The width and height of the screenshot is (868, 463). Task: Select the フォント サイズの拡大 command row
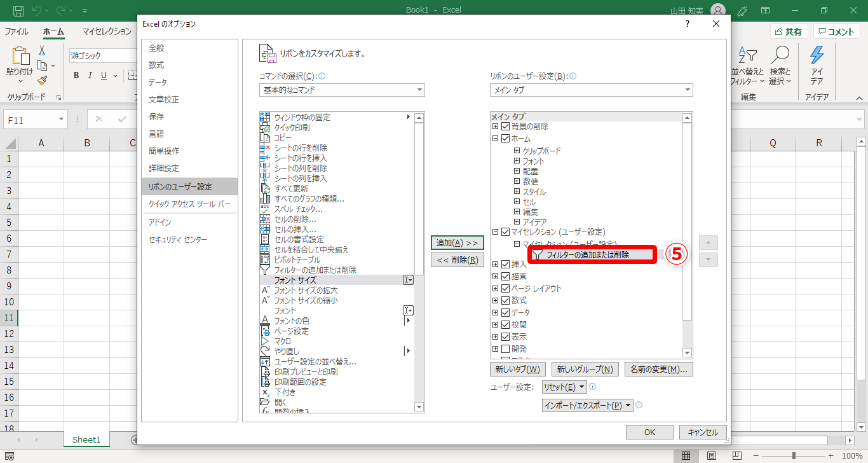[x=337, y=290]
